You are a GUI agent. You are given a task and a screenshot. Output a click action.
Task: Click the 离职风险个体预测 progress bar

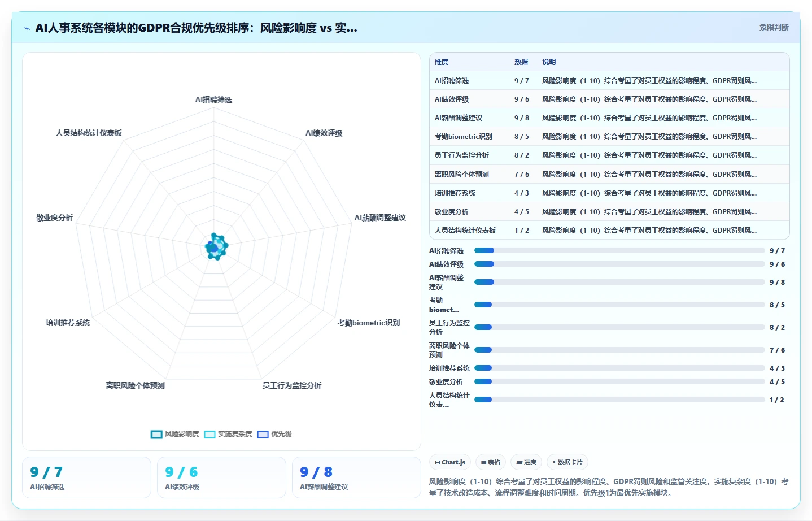[619, 350]
